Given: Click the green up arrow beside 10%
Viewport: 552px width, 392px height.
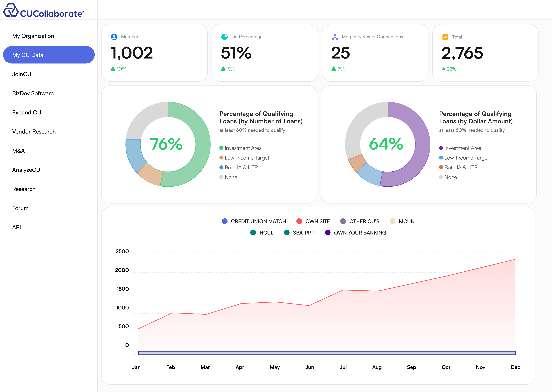Looking at the screenshot, I should [x=113, y=69].
